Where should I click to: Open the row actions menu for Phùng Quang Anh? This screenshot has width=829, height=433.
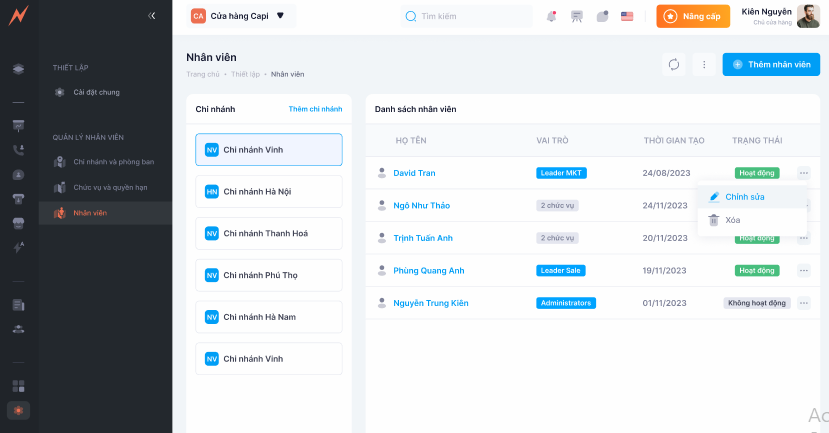click(803, 270)
